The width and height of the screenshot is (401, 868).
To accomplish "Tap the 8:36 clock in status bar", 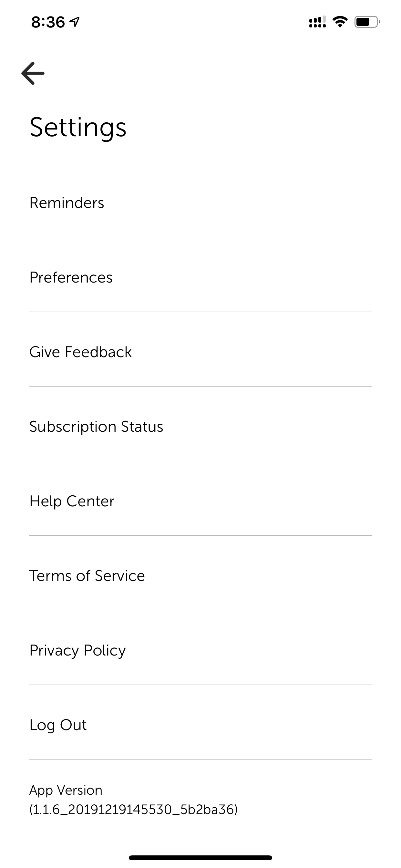I will click(x=48, y=22).
